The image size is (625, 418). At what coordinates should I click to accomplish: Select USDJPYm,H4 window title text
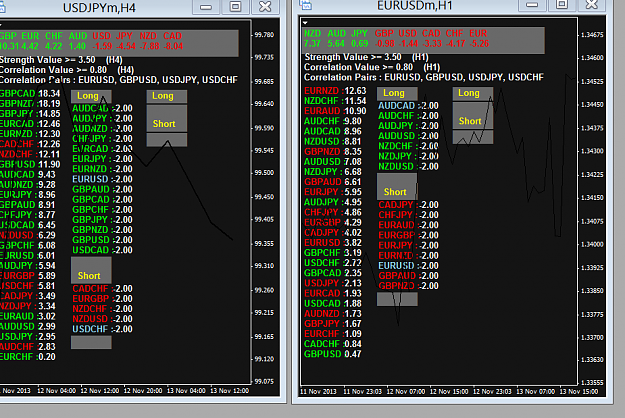pos(99,8)
